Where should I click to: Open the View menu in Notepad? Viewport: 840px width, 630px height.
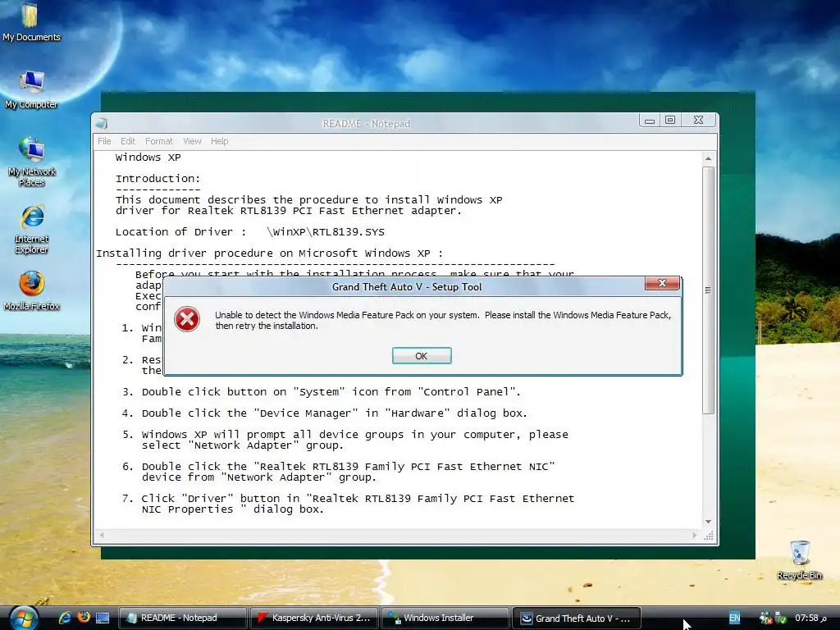tap(192, 141)
